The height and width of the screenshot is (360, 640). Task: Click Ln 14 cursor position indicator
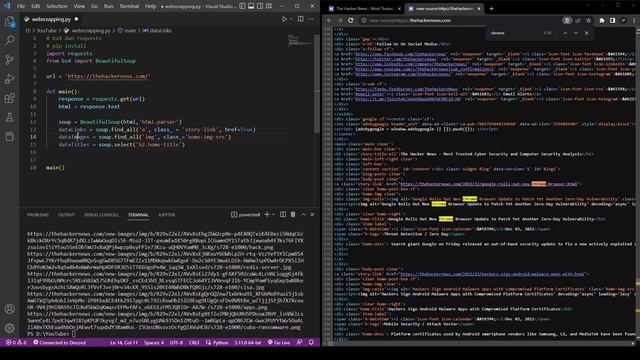click(124, 342)
